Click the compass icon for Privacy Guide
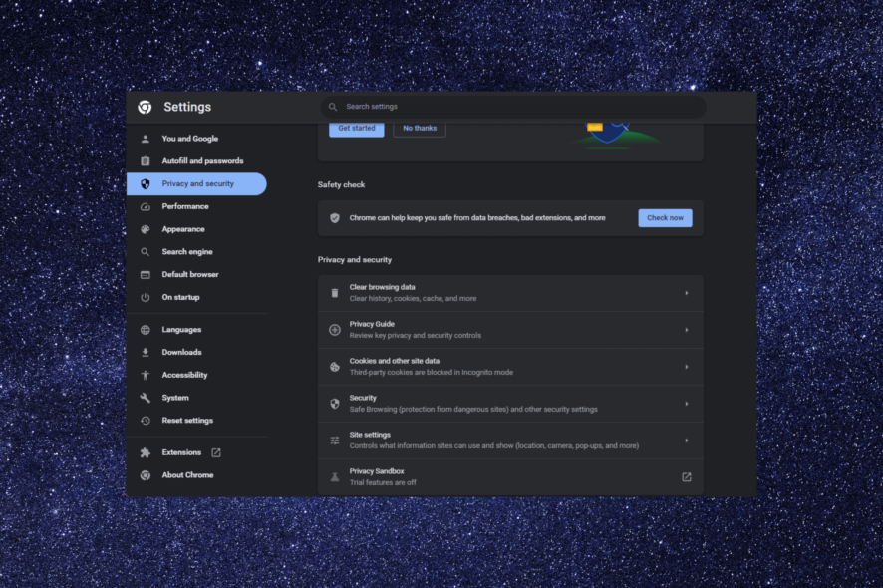The width and height of the screenshot is (883, 588). pos(335,330)
